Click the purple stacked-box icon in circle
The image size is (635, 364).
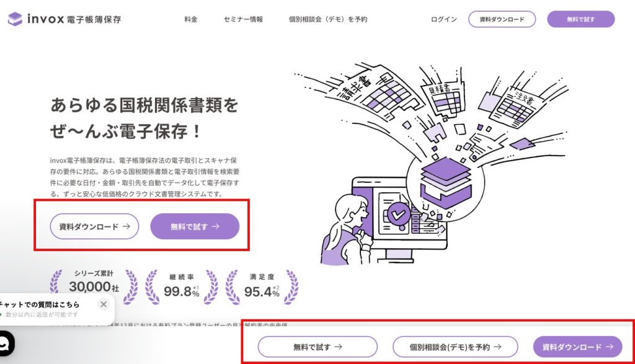coord(445,182)
